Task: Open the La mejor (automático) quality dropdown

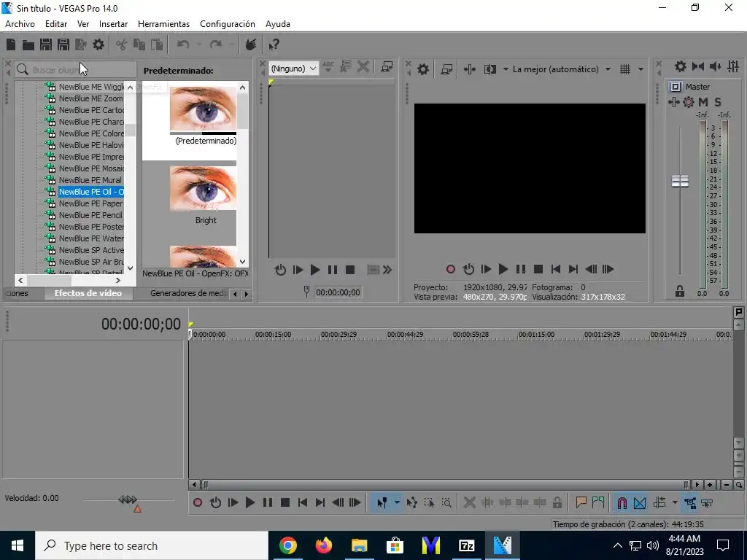Action: (x=608, y=69)
